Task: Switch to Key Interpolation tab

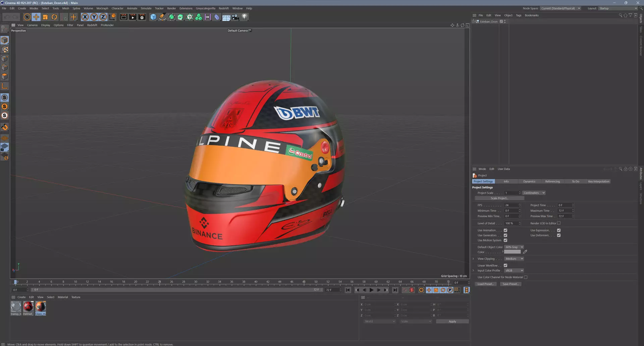Action: pyautogui.click(x=599, y=182)
